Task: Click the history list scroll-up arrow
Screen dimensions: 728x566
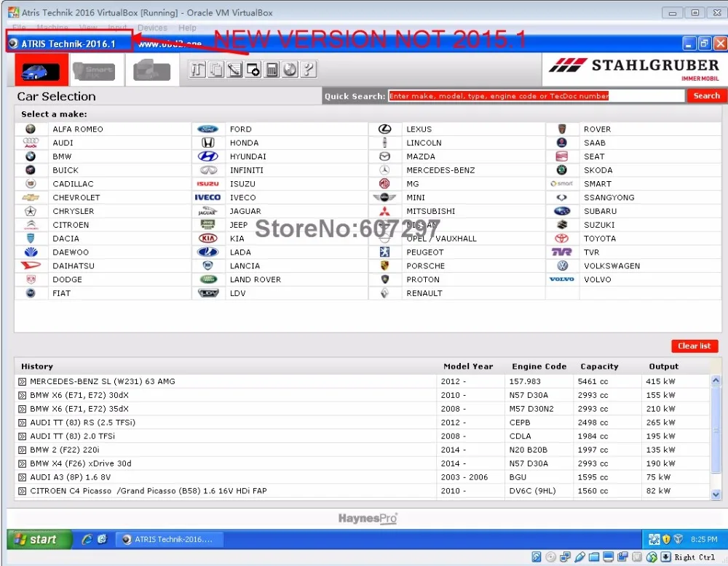Action: click(x=716, y=380)
